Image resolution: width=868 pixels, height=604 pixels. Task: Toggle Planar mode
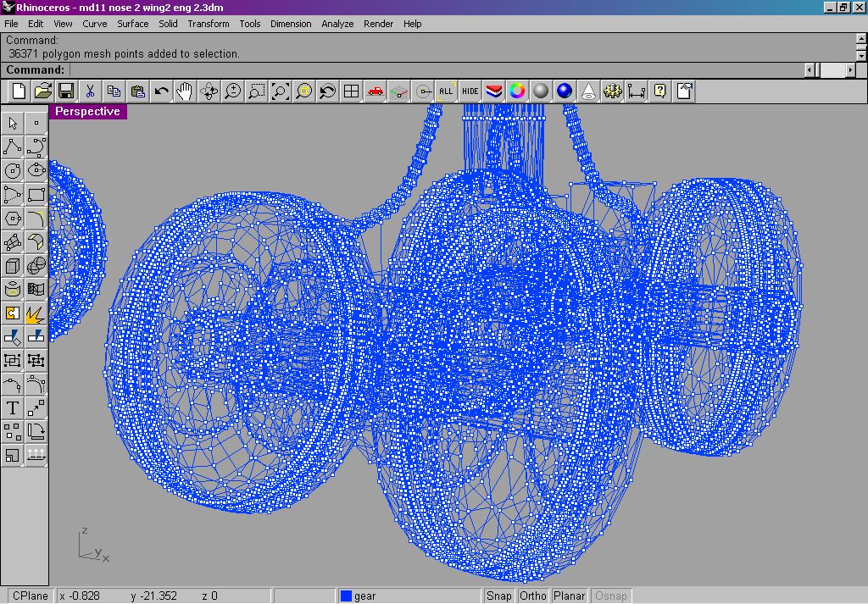click(x=569, y=596)
